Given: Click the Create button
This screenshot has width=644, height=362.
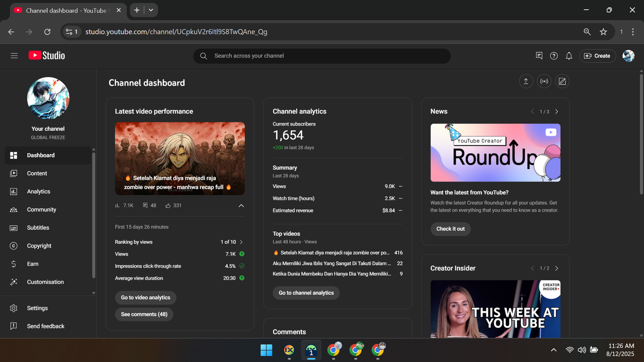Looking at the screenshot, I should [597, 56].
